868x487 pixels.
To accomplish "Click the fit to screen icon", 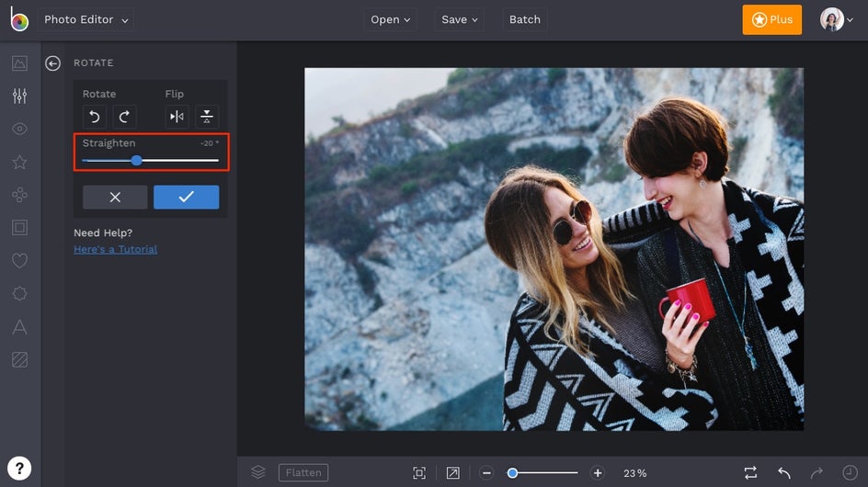I will tap(419, 472).
